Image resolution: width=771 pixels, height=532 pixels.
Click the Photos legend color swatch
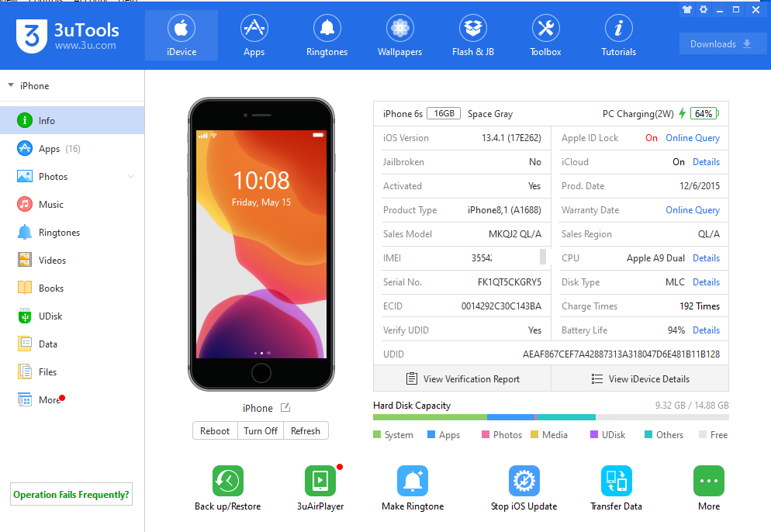[x=486, y=434]
